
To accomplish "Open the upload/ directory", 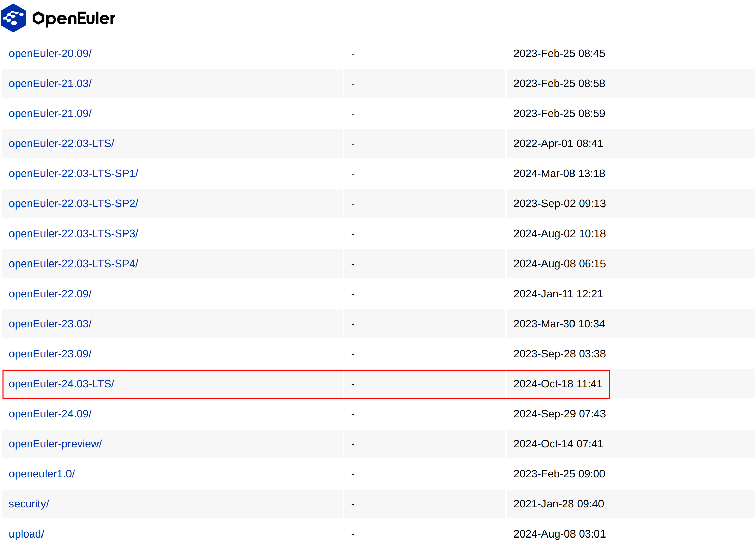I will point(26,534).
